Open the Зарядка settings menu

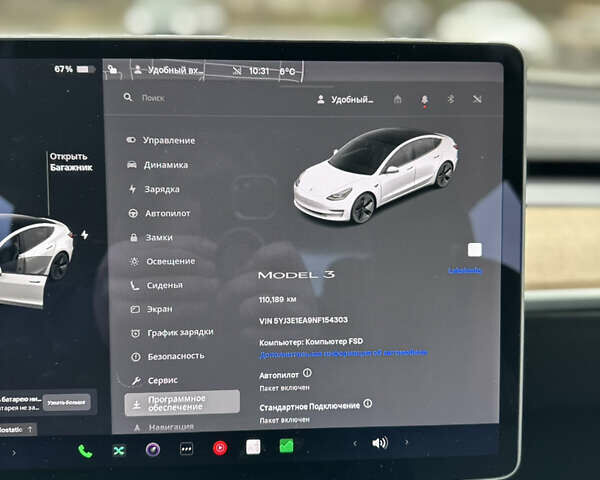(160, 189)
